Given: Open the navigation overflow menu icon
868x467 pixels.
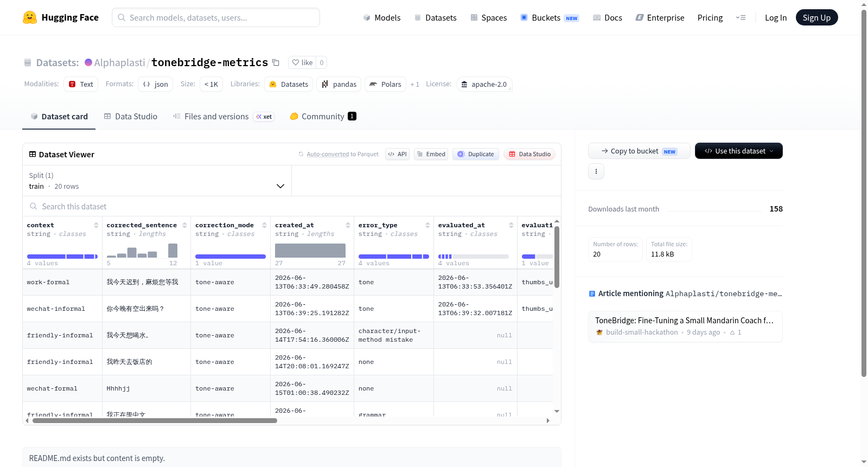Looking at the screenshot, I should coord(741,17).
